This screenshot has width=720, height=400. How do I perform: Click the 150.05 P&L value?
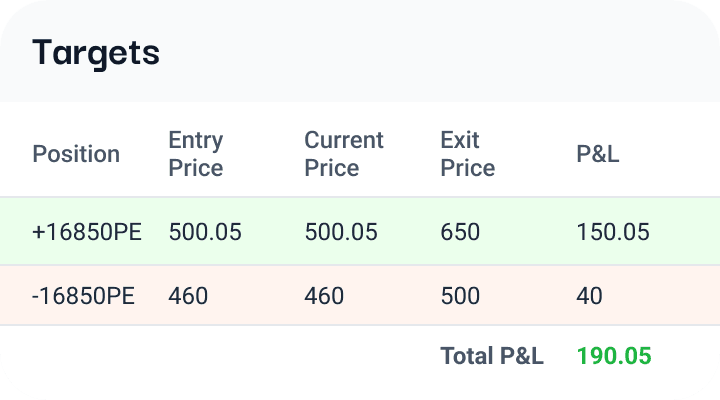click(x=613, y=231)
